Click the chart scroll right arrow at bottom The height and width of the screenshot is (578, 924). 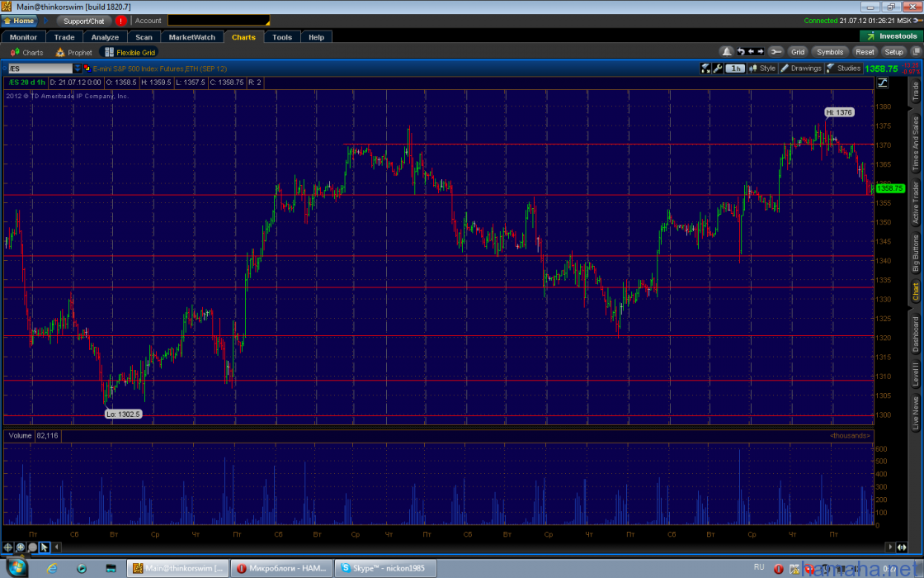[890, 547]
